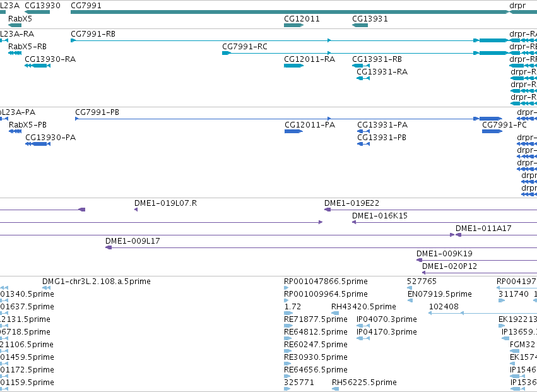This screenshot has height=392, width=537.
Task: Click the RE64656.5prime EST
Action: pyautogui.click(x=287, y=376)
